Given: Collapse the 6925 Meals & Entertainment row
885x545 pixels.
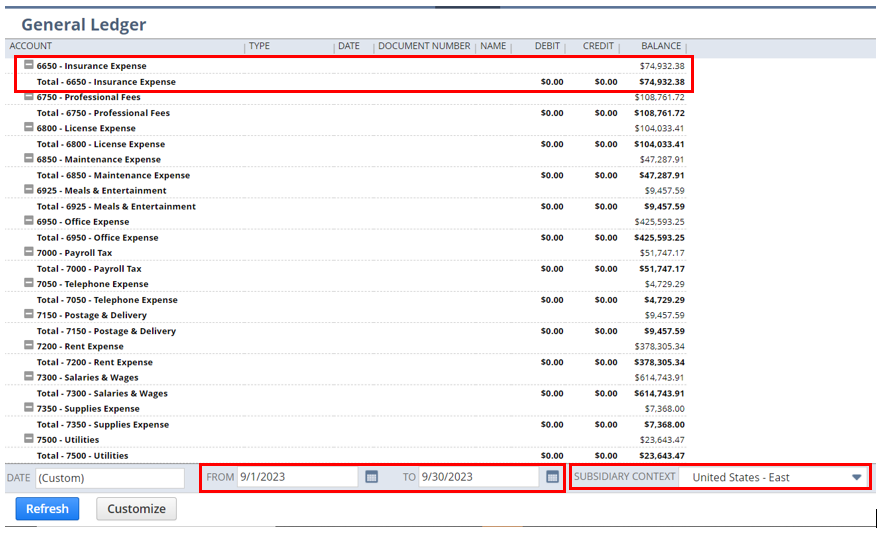Looking at the screenshot, I should point(29,190).
